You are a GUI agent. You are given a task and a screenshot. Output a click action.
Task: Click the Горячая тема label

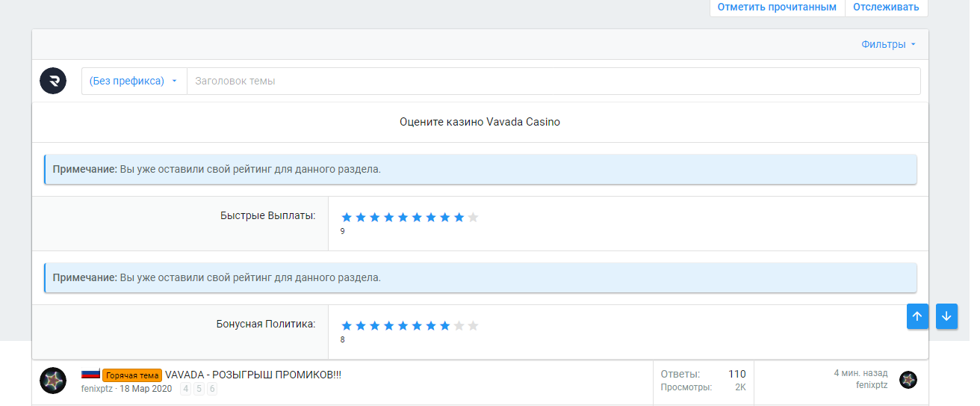[132, 375]
